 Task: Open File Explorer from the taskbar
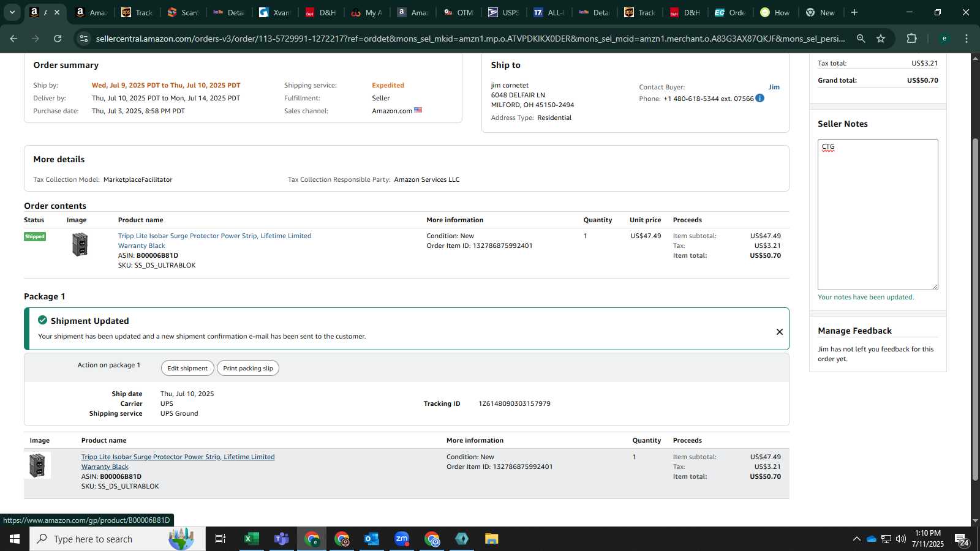tap(492, 539)
